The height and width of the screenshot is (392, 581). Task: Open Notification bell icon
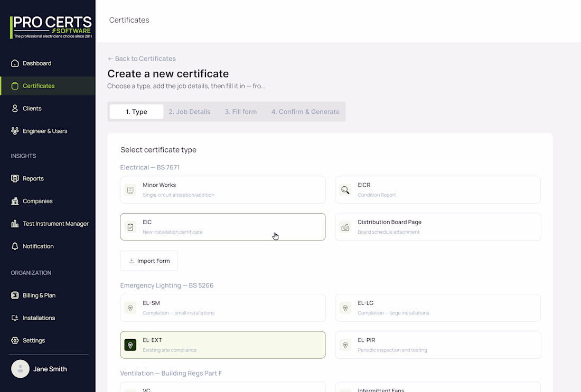(x=15, y=246)
